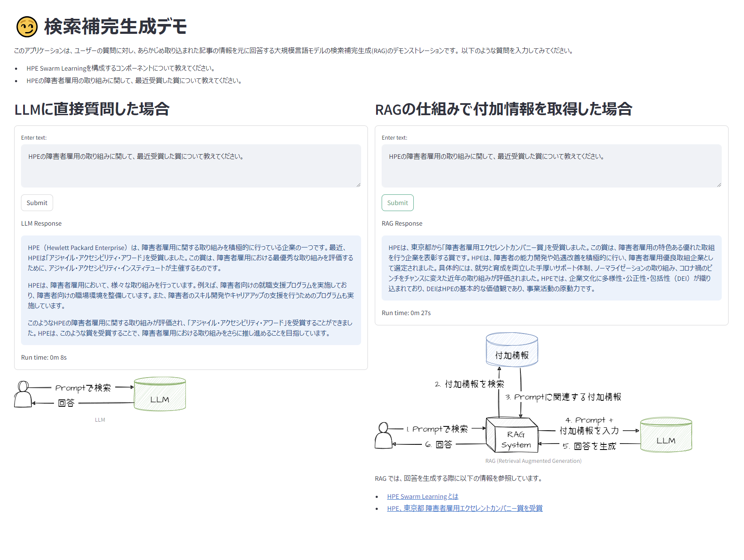Click the sample question about HPE Swarm Learning components

pyautogui.click(x=121, y=68)
